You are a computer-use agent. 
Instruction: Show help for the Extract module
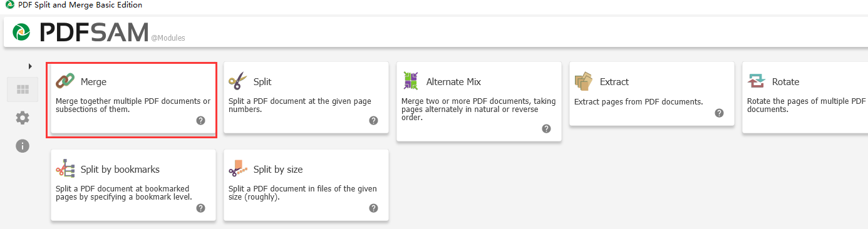(x=719, y=113)
